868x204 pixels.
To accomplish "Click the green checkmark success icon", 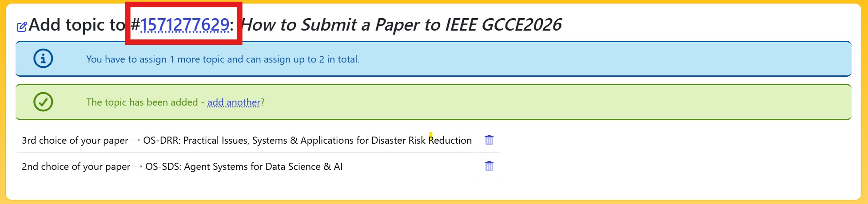I will pos(43,102).
